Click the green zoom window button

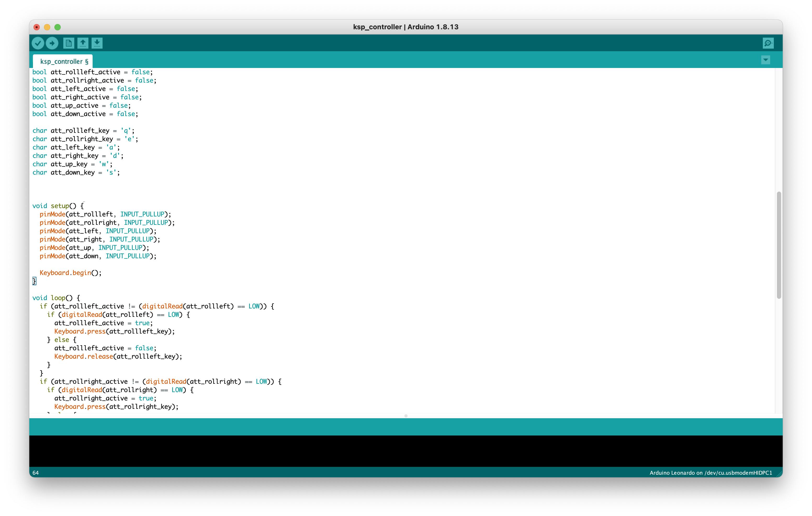coord(58,27)
